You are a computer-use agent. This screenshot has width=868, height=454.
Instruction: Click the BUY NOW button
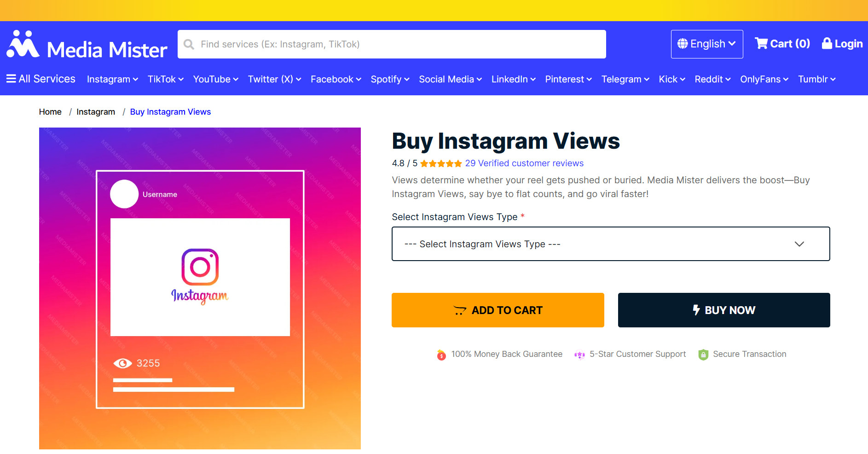(x=724, y=310)
